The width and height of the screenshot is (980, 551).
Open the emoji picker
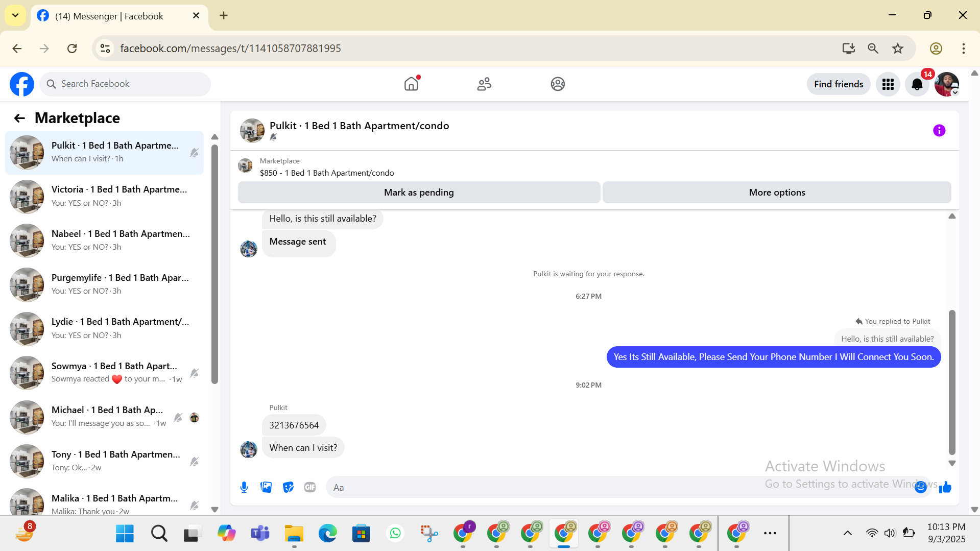point(921,487)
